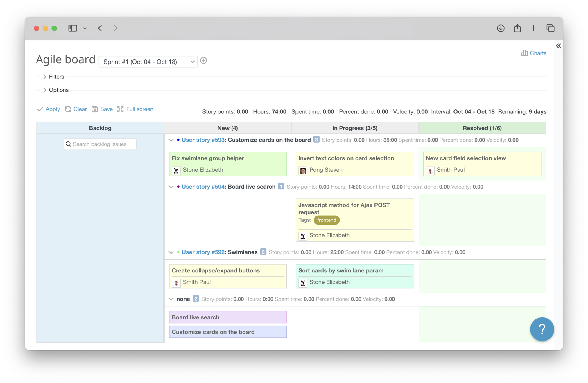
Task: Click the Save query icon
Action: (94, 109)
